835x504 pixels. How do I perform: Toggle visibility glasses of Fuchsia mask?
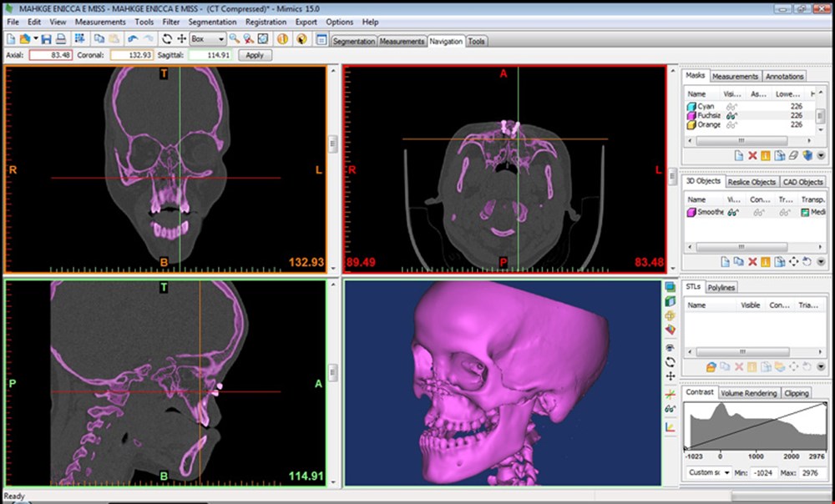[731, 115]
